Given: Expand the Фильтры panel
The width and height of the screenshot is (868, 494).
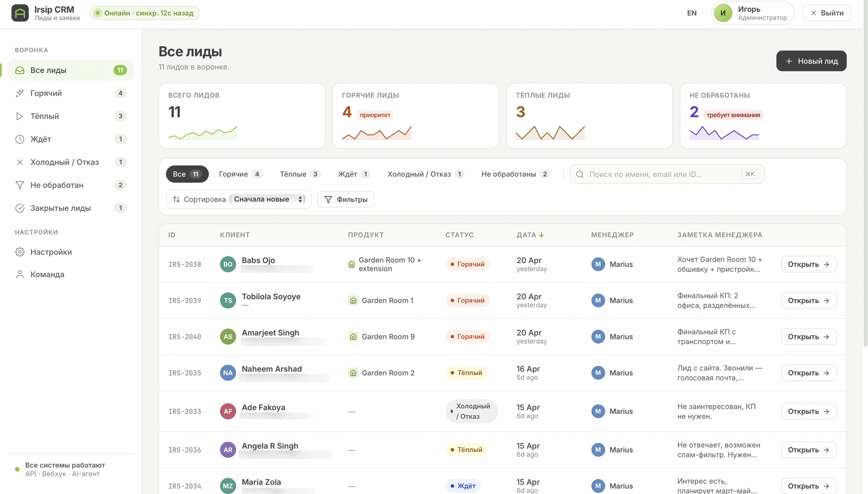Looking at the screenshot, I should coord(346,199).
